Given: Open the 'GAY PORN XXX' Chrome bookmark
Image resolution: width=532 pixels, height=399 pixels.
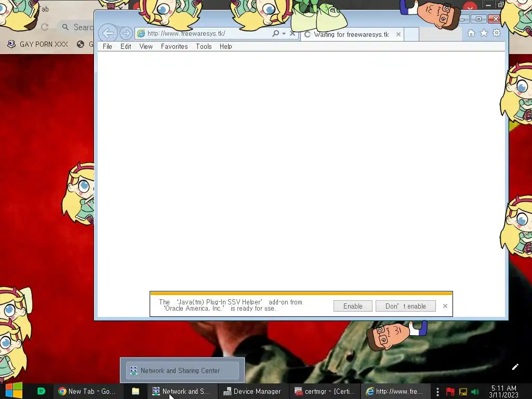Looking at the screenshot, I should coord(38,44).
